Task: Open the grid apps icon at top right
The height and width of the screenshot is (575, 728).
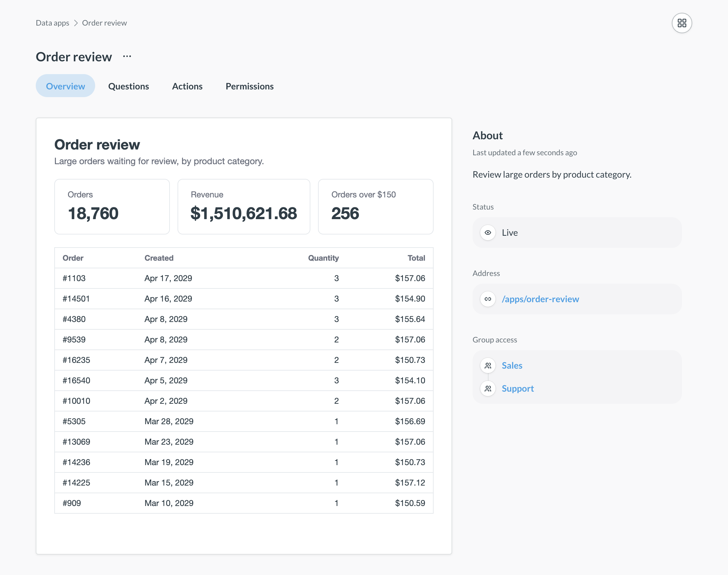Action: (682, 23)
